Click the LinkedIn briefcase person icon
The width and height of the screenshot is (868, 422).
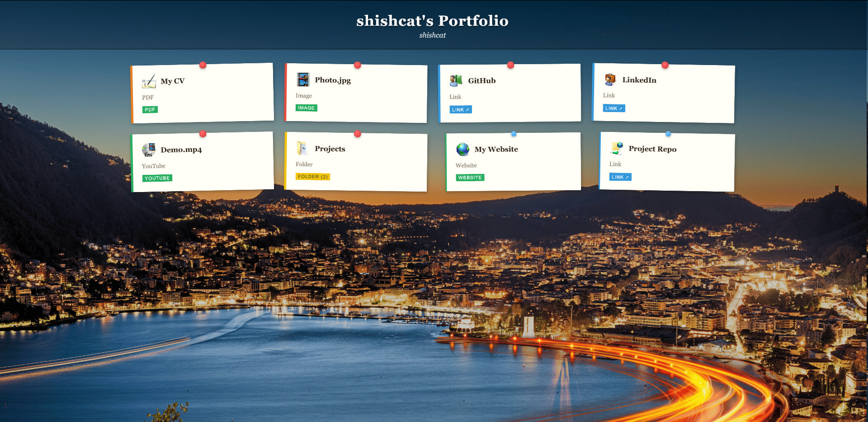point(610,80)
